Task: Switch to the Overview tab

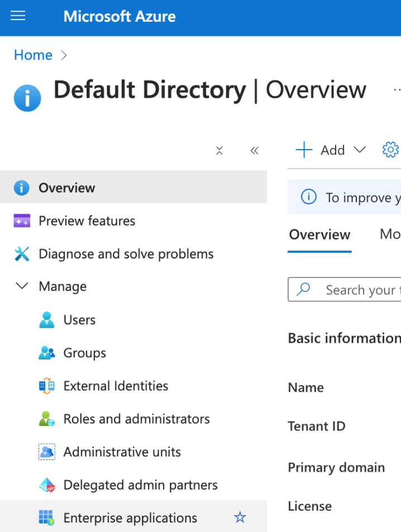Action: click(x=319, y=234)
